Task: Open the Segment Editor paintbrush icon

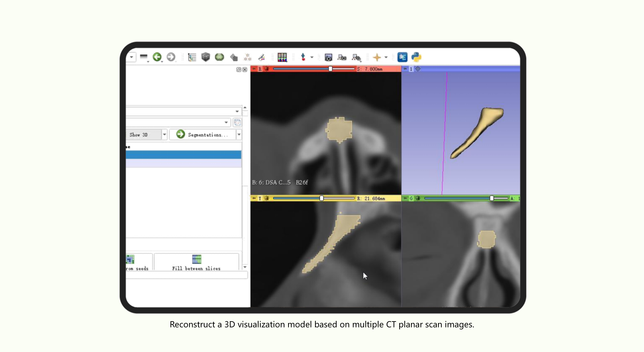Action: click(262, 57)
